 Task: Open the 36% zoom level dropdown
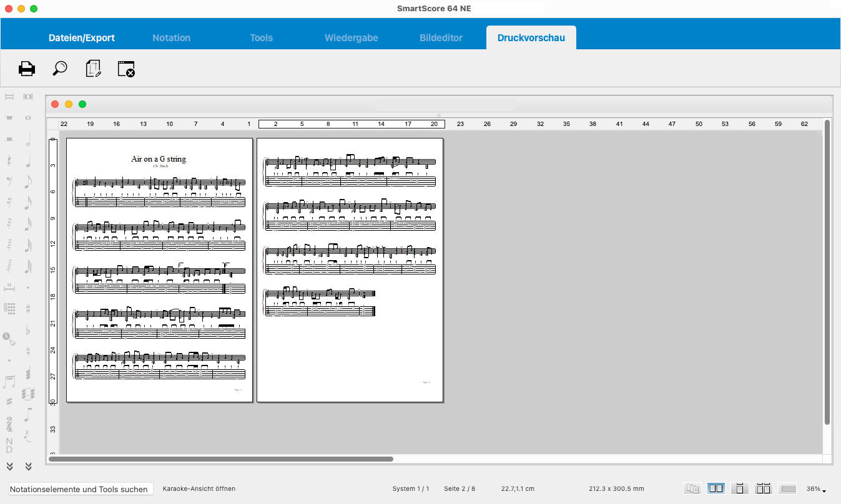816,489
